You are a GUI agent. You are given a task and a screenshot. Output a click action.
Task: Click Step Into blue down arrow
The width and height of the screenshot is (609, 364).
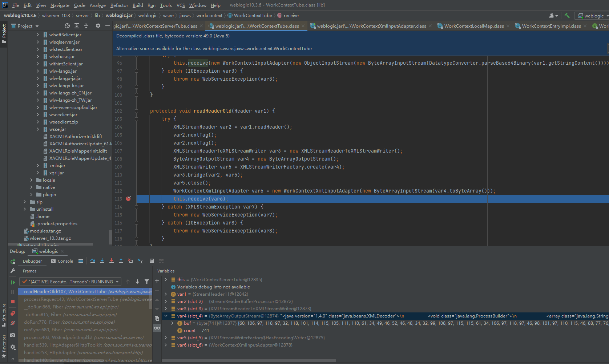(102, 261)
